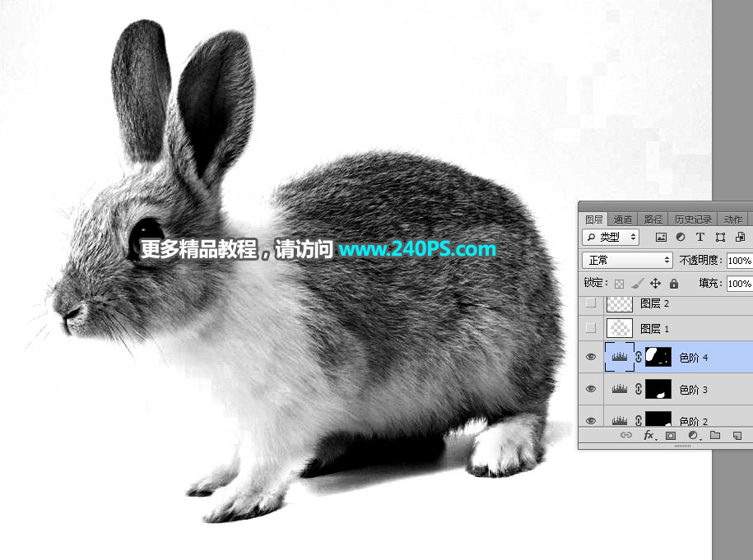Create new fill or adjustment layer icon
Screen dimensions: 753x560
693,435
